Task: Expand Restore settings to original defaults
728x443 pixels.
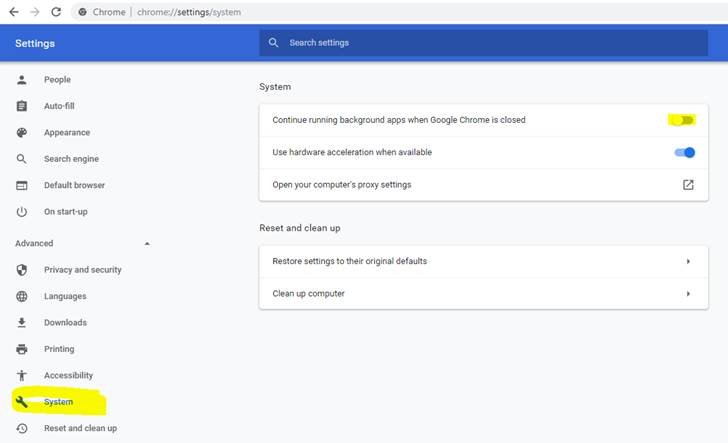Action: click(483, 261)
